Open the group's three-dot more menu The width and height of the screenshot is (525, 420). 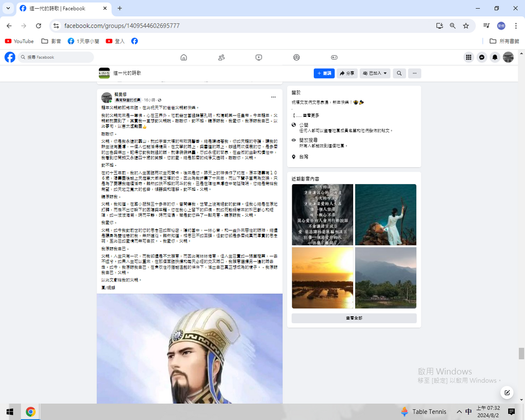tap(414, 73)
